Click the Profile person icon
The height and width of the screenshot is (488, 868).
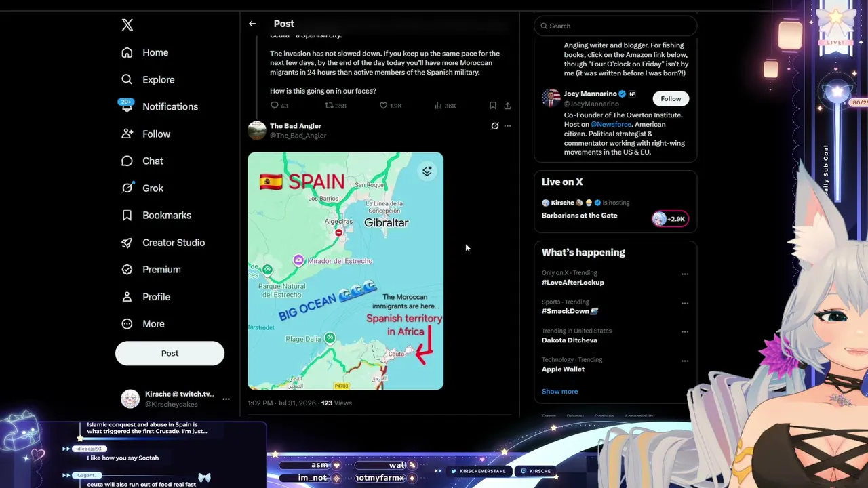click(x=127, y=296)
